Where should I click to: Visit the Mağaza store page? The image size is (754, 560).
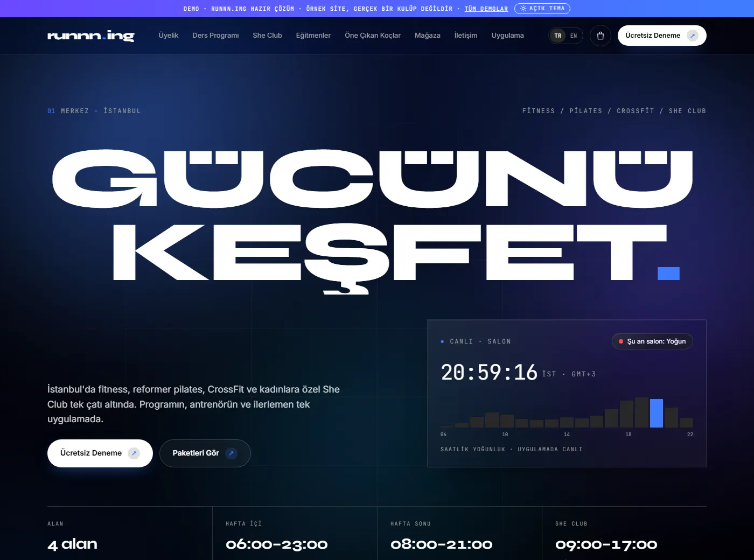pos(428,36)
